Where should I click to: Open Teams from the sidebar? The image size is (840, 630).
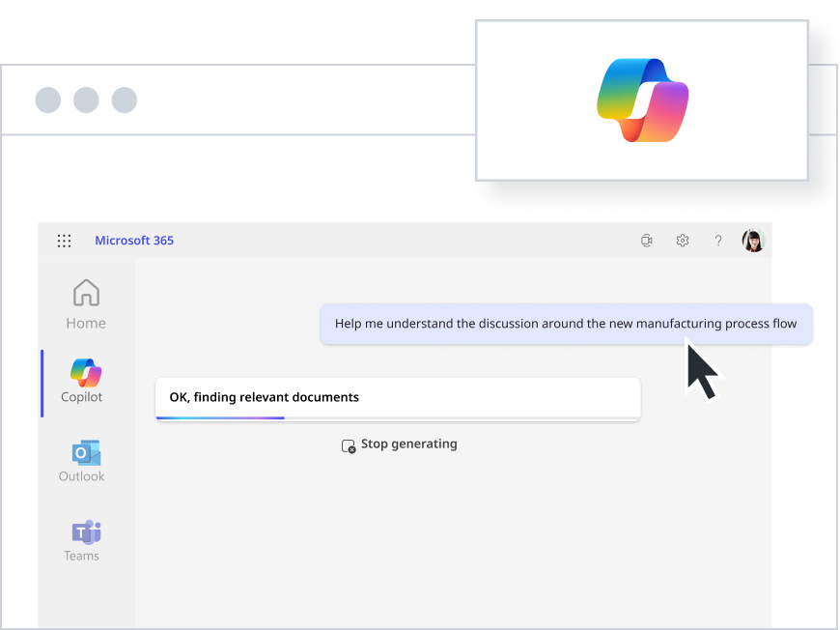click(x=82, y=540)
